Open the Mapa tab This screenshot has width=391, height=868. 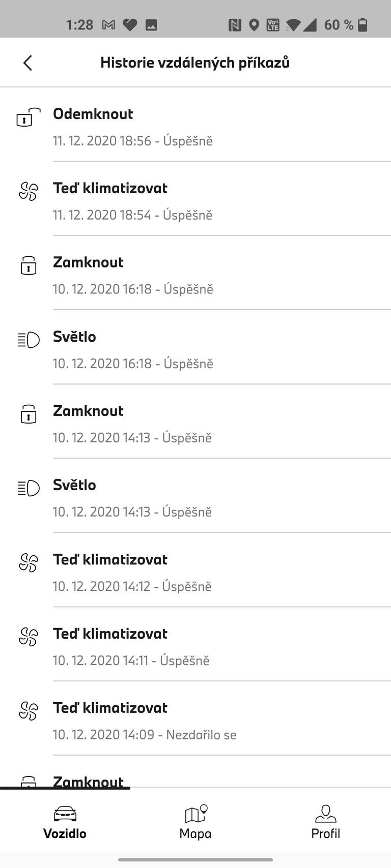(195, 821)
